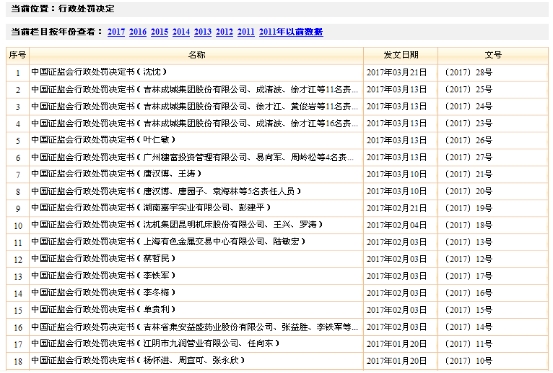Select date 2017年01月20日 in row 17
This screenshot has height=373, width=553.
click(x=397, y=344)
